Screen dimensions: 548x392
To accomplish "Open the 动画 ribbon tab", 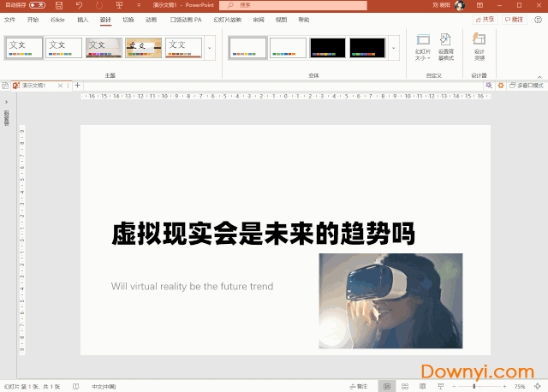I will (x=151, y=19).
